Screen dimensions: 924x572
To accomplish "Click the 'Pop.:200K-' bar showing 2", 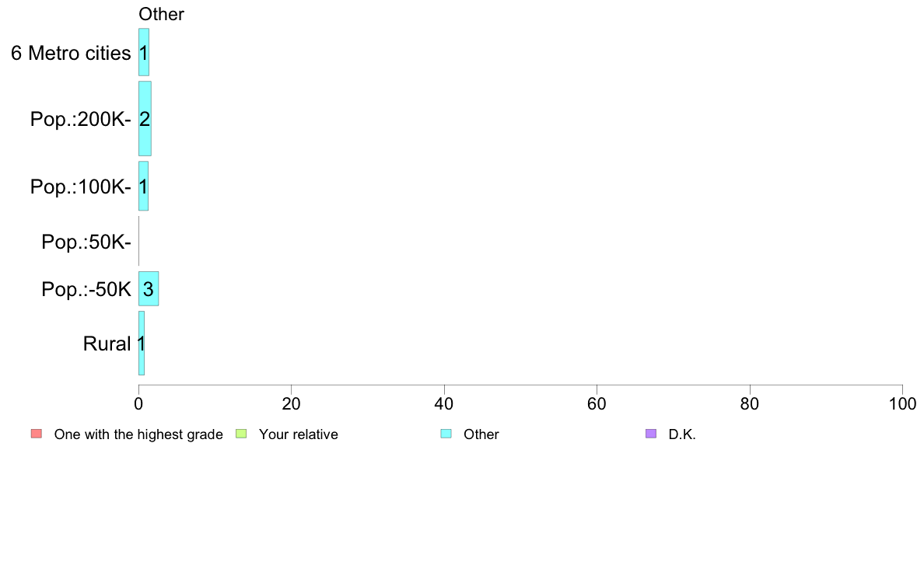I will click(145, 118).
